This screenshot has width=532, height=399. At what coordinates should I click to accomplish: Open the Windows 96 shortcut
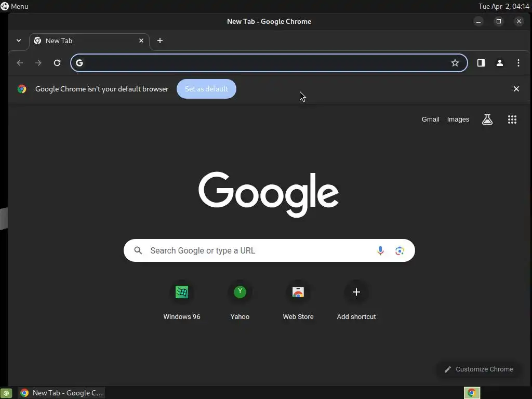(x=182, y=300)
